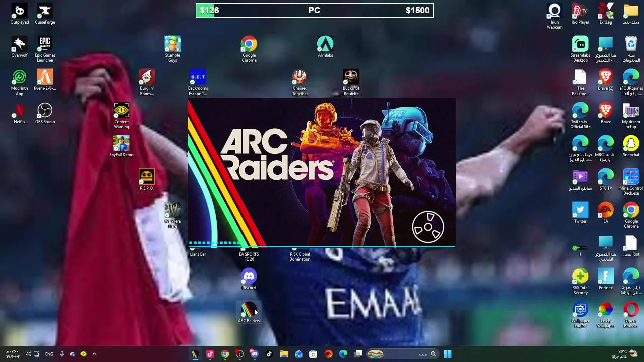Launch the Buckshot Roulette shortcut
644x362 pixels.
click(x=351, y=82)
